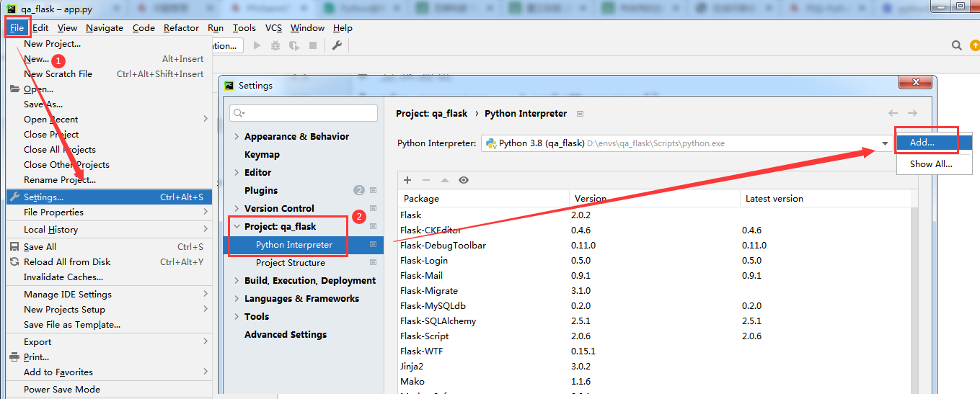Screen dimensions: 980x399
Task: Open the Manage IDE Settings submenu
Action: tap(109, 294)
